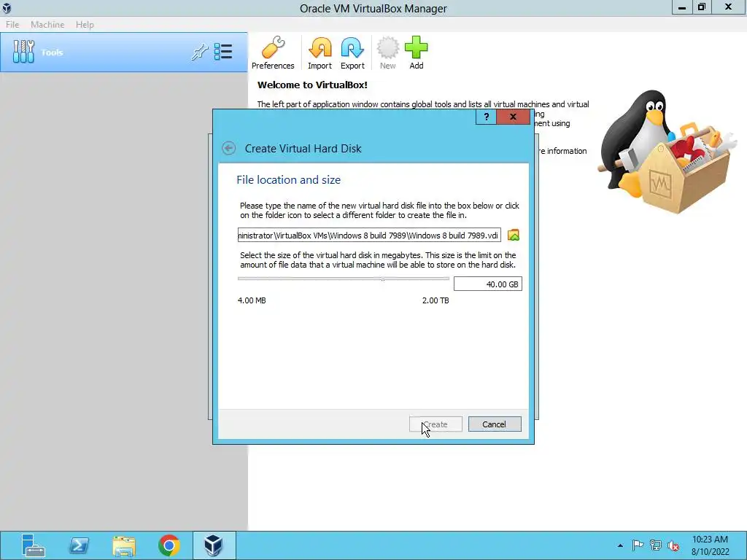Screen dimensions: 747x560
Task: Launch PowerShell from the taskbar
Action: [79, 545]
